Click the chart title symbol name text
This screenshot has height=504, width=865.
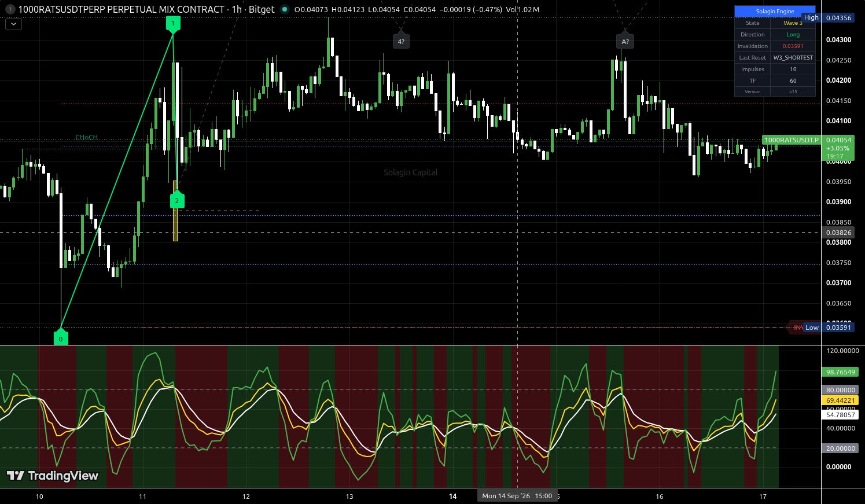(121, 9)
